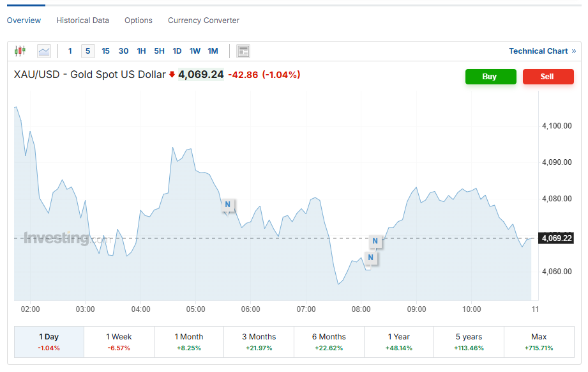Screen dimensions: 588x372
Task: Select the area chart type icon
Action: [44, 51]
